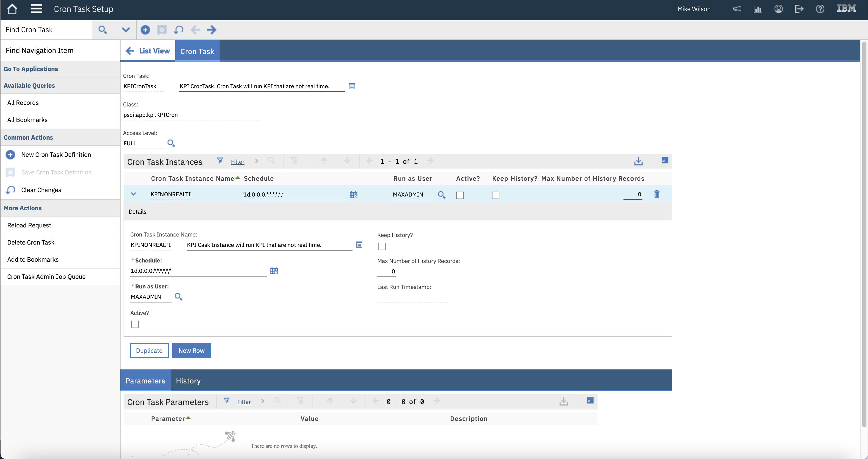Click the Home icon in header
The height and width of the screenshot is (459, 868).
coord(12,9)
